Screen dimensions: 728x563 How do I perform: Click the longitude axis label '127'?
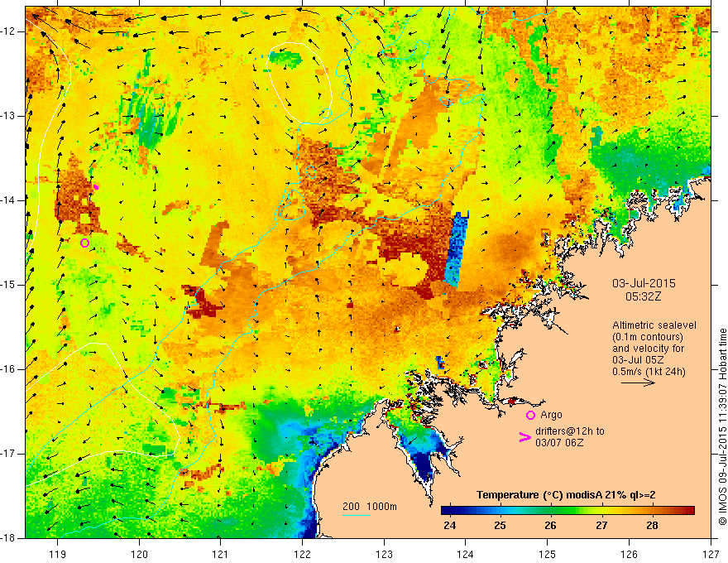711,554
